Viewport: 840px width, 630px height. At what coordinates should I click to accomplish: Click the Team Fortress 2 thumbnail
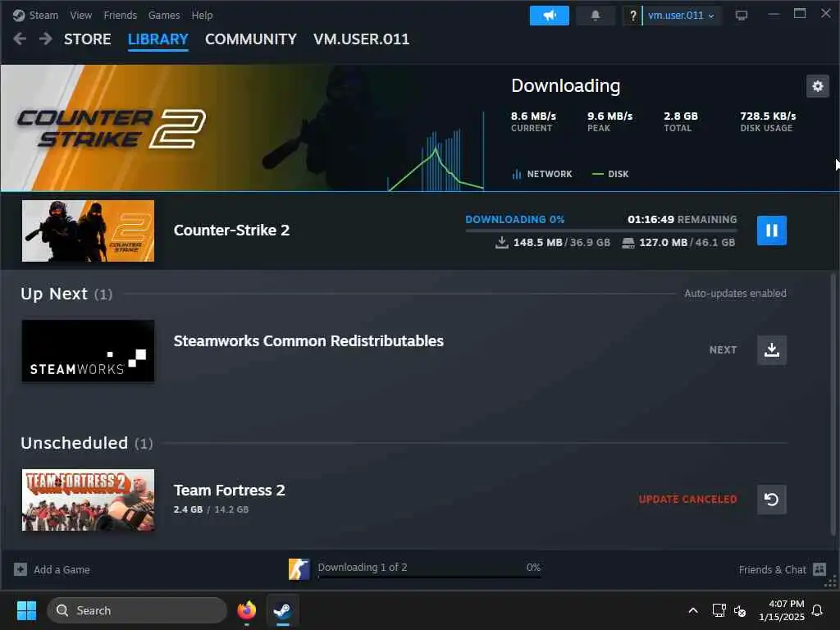point(88,500)
